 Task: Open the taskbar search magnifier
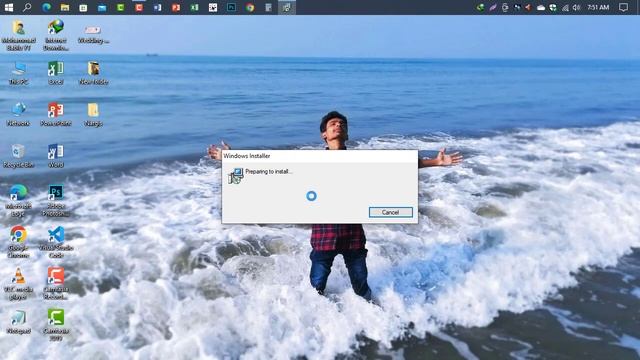coord(27,7)
